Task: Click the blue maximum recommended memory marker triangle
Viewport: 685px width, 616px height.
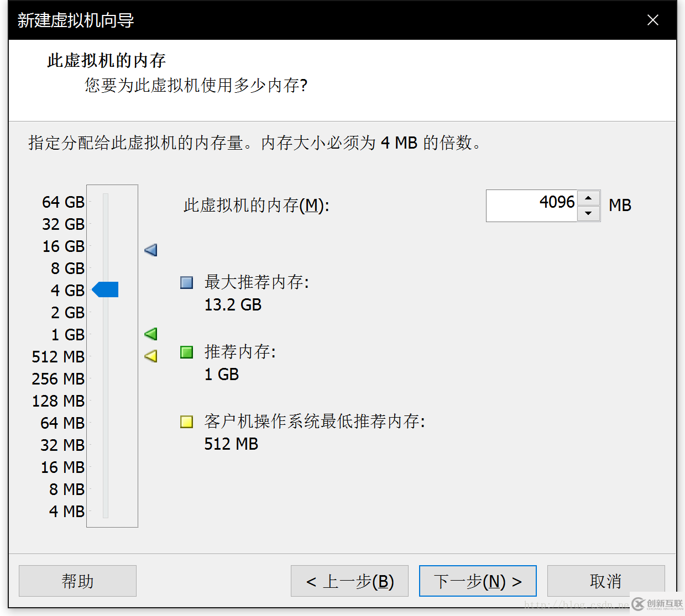Action: 150,250
